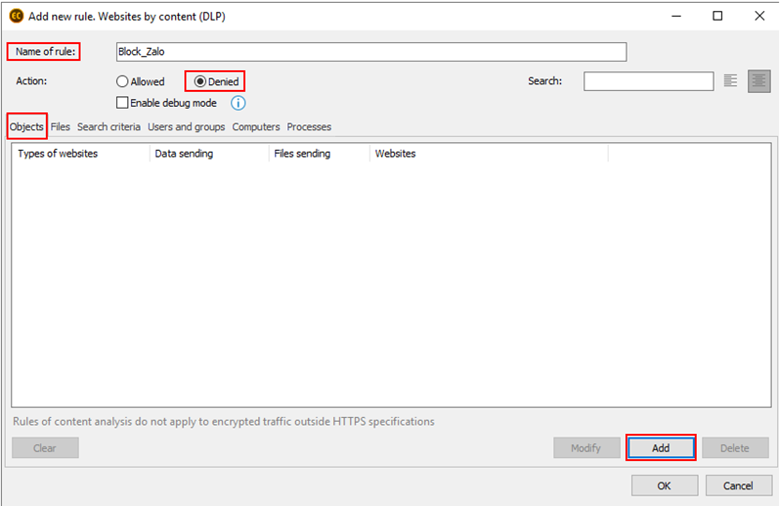Click the application icon in the title bar
Screen dimensions: 780x506
tap(15, 17)
